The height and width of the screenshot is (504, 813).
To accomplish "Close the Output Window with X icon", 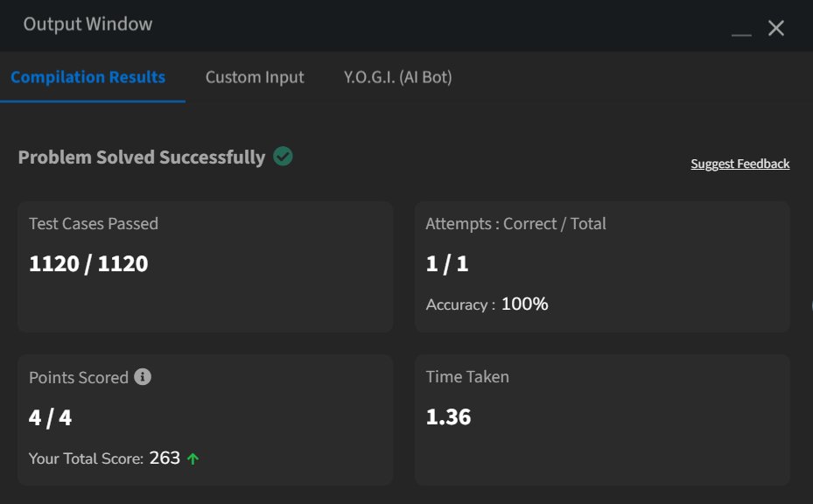I will click(775, 28).
